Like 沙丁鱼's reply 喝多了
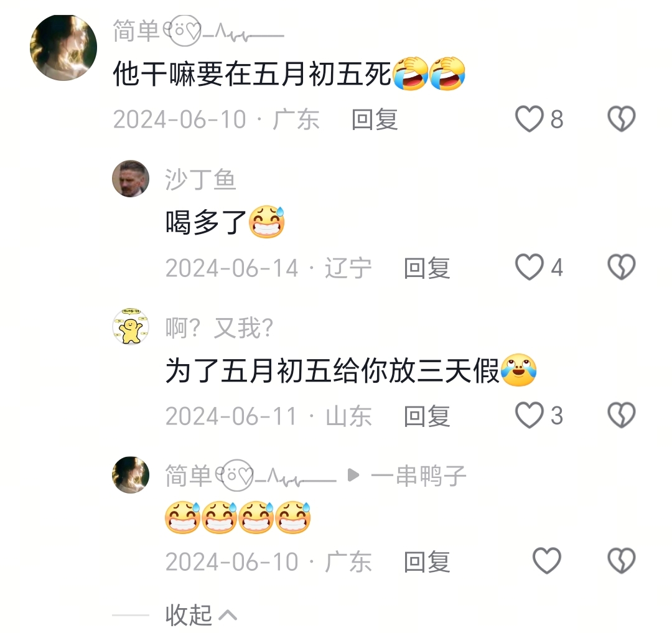 pos(530,267)
